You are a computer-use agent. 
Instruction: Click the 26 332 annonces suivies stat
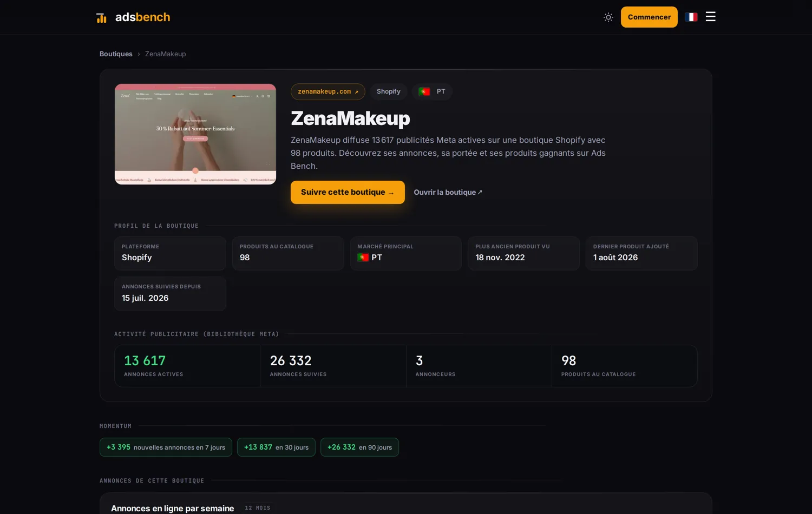coord(333,366)
